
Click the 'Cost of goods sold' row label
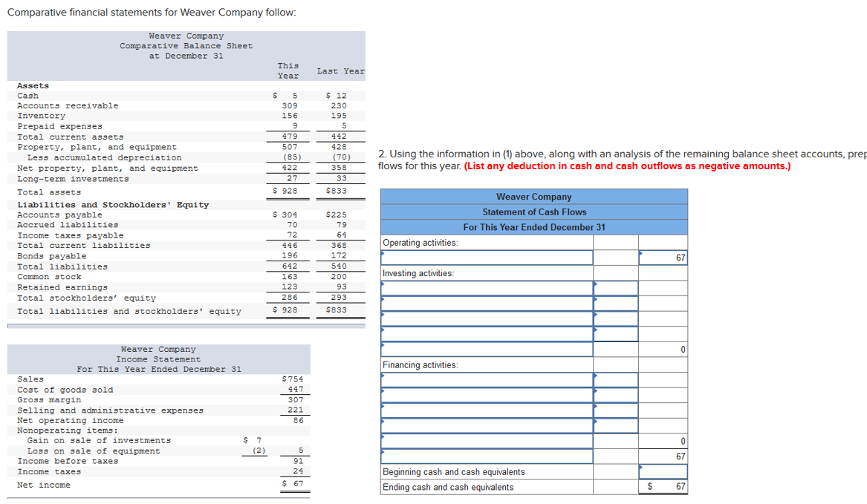65,390
